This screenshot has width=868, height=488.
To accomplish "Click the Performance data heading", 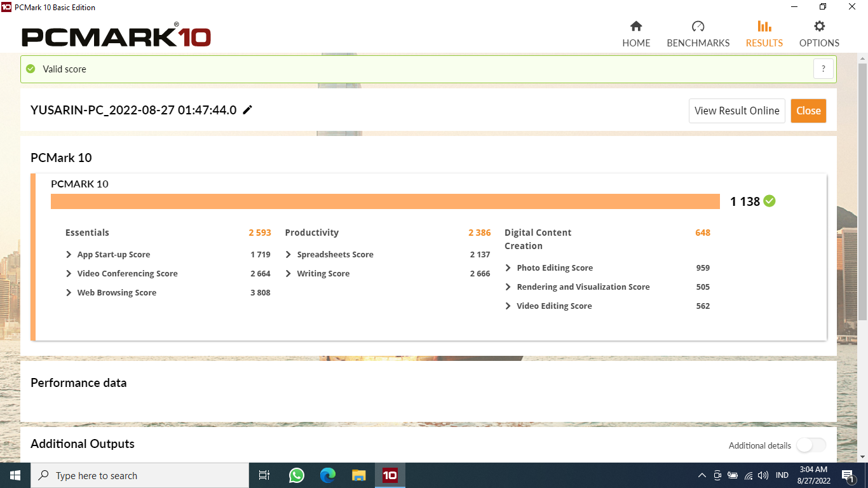I will tap(79, 383).
